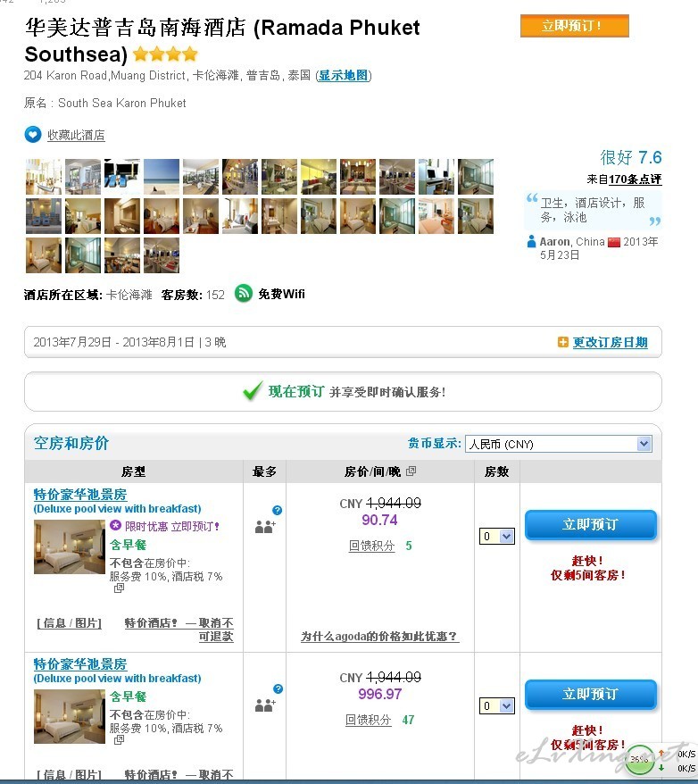Image resolution: width=698 pixels, height=784 pixels.
Task: Open the 货币显示 currency dropdown
Action: pyautogui.click(x=559, y=444)
